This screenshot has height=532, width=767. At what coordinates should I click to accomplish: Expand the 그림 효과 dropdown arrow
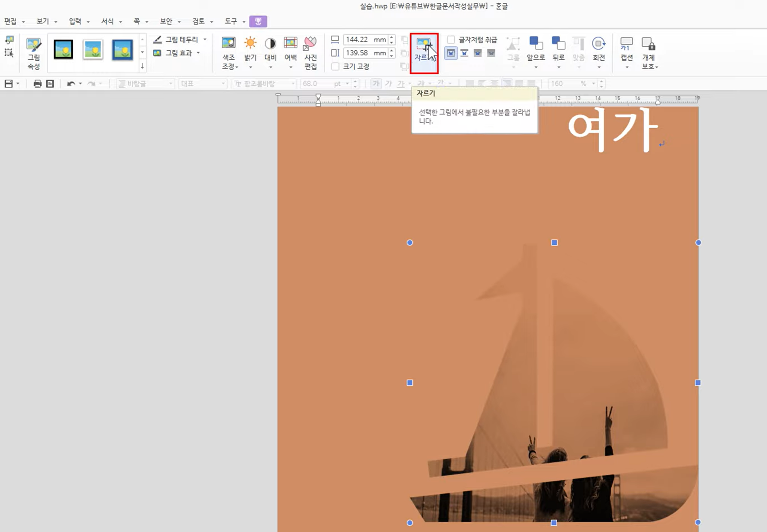198,53
